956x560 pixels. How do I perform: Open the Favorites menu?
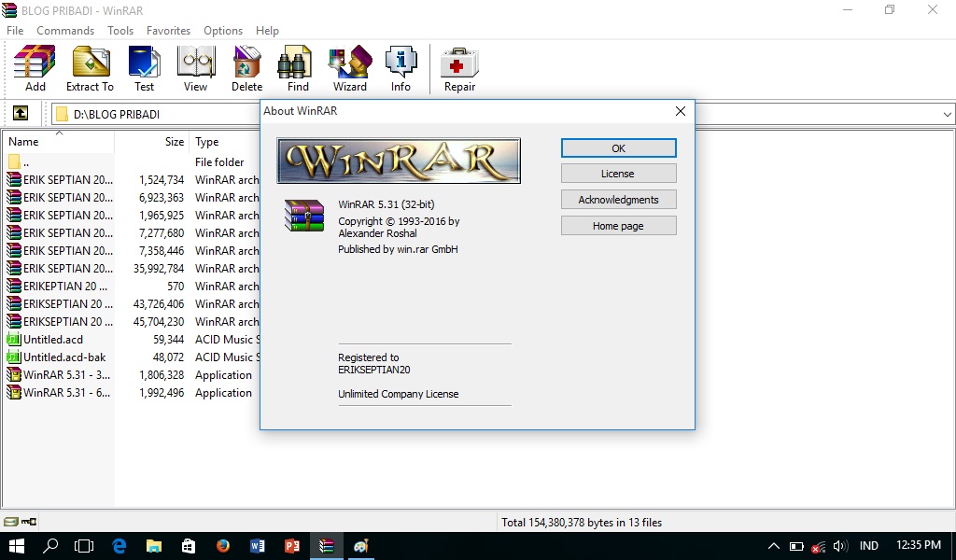click(x=168, y=31)
